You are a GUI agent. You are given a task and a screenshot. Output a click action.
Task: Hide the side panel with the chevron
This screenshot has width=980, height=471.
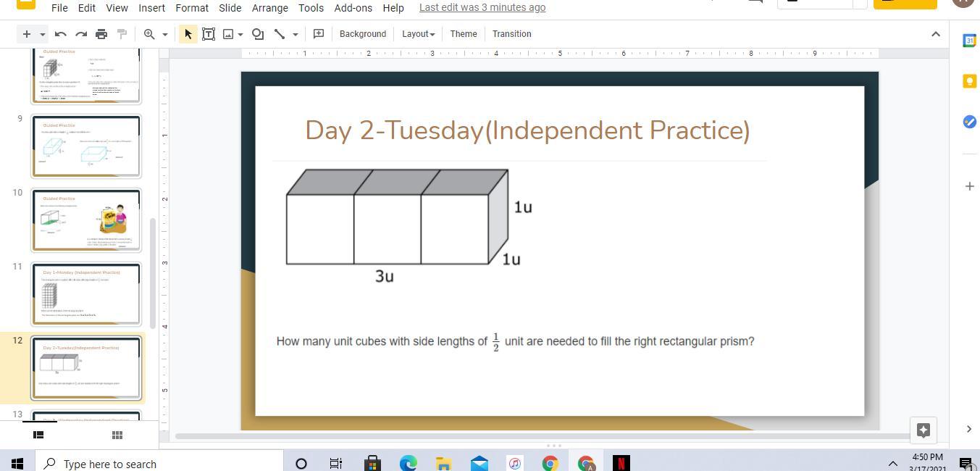969,429
